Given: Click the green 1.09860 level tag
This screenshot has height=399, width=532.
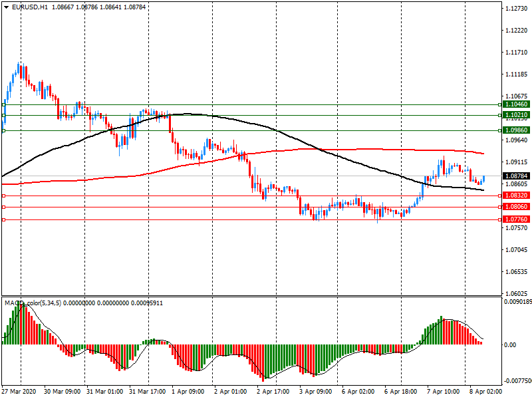Looking at the screenshot, I should coord(516,131).
